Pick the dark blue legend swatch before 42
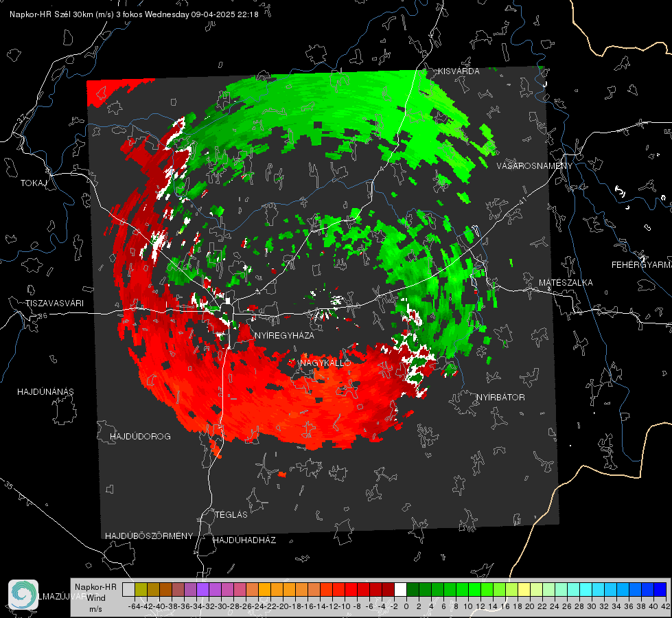672x618 pixels. coord(660,589)
